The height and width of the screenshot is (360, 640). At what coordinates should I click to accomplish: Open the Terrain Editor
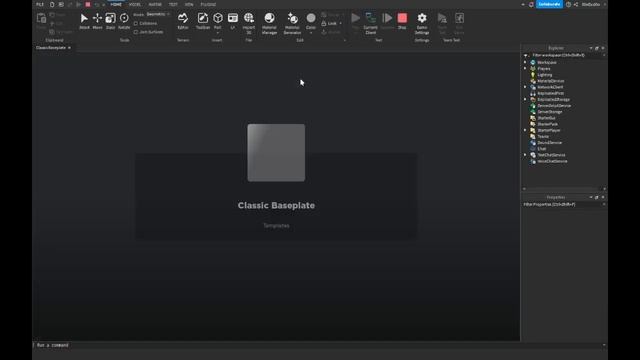pyautogui.click(x=183, y=21)
